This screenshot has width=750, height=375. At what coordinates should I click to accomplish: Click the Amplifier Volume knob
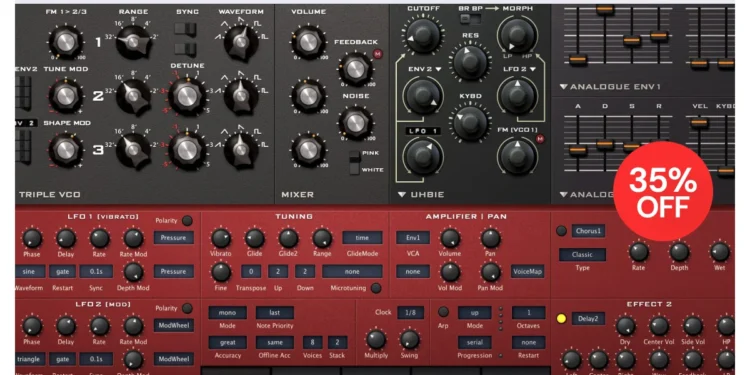(x=450, y=238)
